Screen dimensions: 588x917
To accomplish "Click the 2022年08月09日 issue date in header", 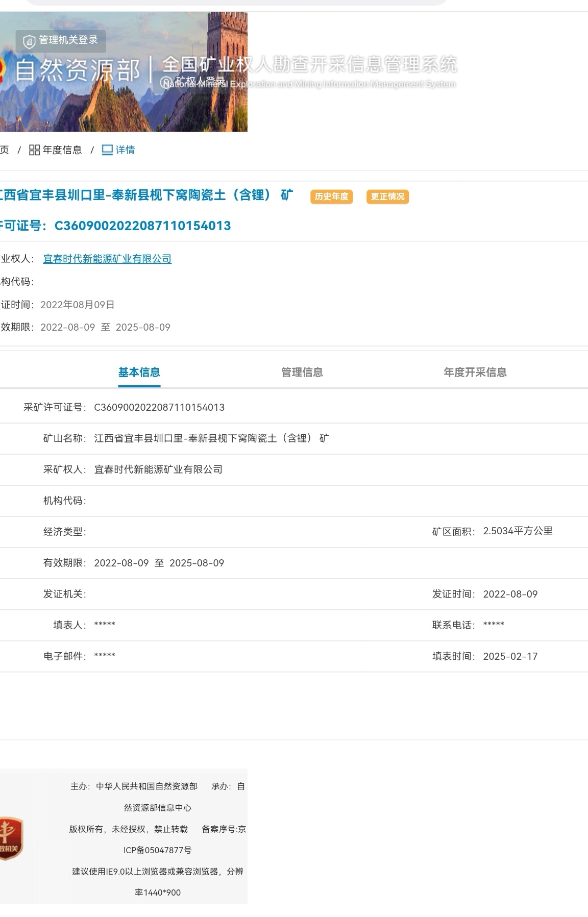I will pyautogui.click(x=78, y=305).
